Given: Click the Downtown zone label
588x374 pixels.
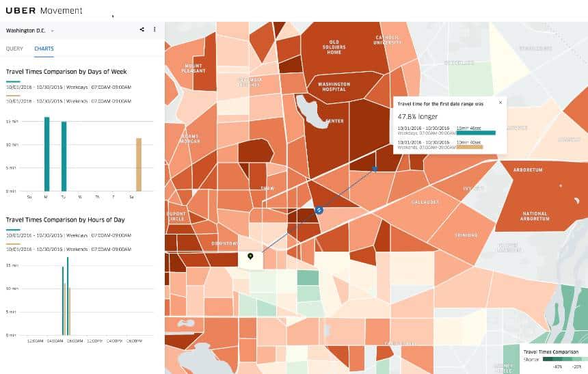Looking at the screenshot, I should tap(226, 243).
